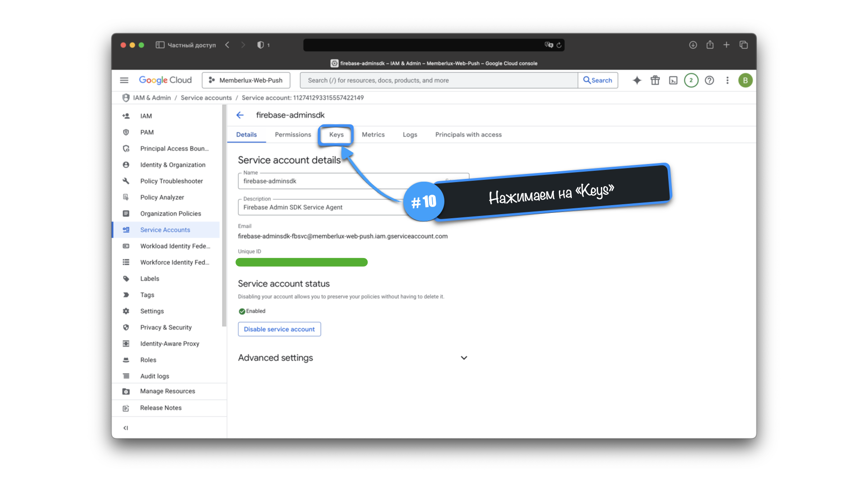Viewport: 868px width, 488px height.
Task: Open the gift free trial icon
Action: 655,80
